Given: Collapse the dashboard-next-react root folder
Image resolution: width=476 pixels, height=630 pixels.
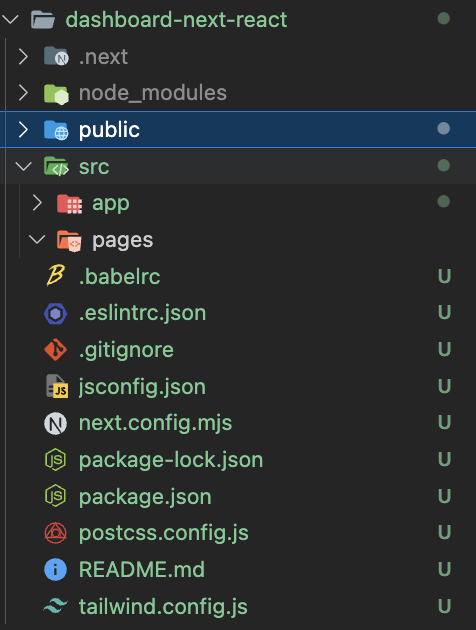Looking at the screenshot, I should coord(10,19).
